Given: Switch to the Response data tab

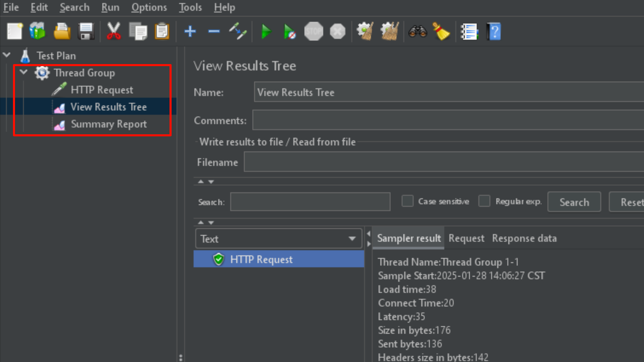Looking at the screenshot, I should pyautogui.click(x=524, y=238).
